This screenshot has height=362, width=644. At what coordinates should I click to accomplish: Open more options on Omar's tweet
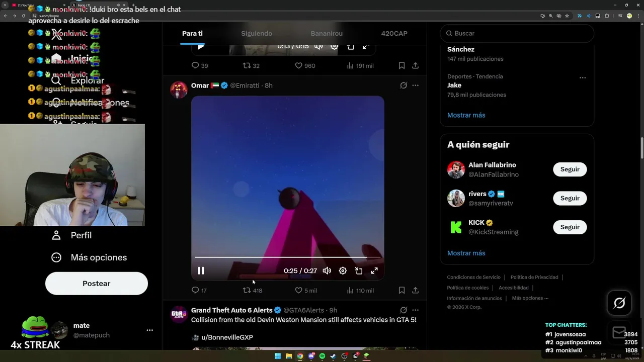pyautogui.click(x=415, y=85)
